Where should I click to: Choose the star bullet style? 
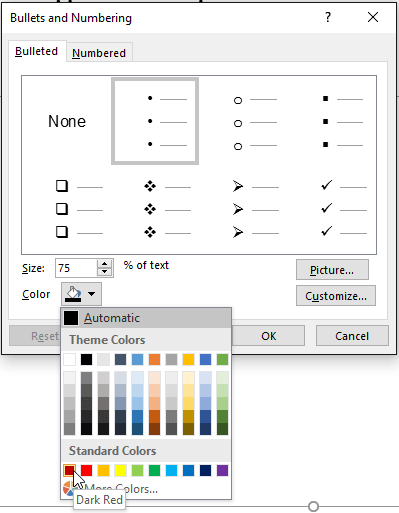155,209
